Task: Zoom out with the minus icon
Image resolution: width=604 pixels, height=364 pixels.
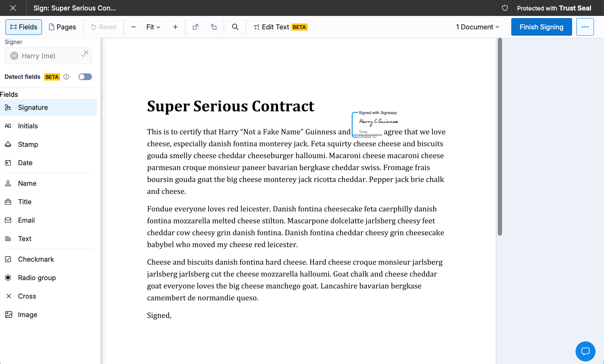Action: pos(133,27)
